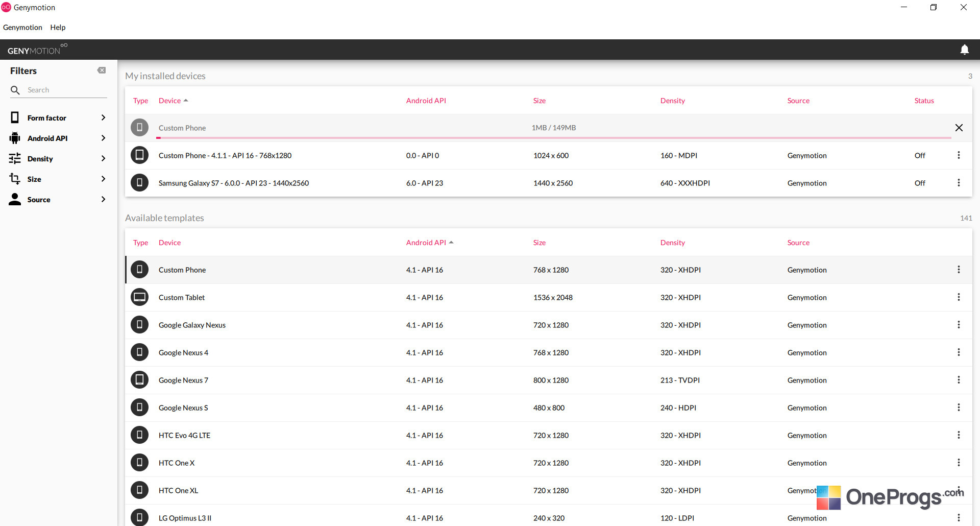Open options menu for Google Nexus 4
Screen dimensions: 980x526
[x=959, y=352]
